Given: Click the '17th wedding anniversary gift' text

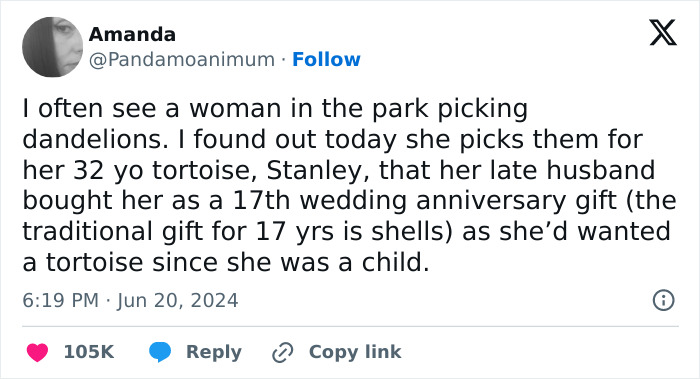Looking at the screenshot, I should pyautogui.click(x=425, y=201).
